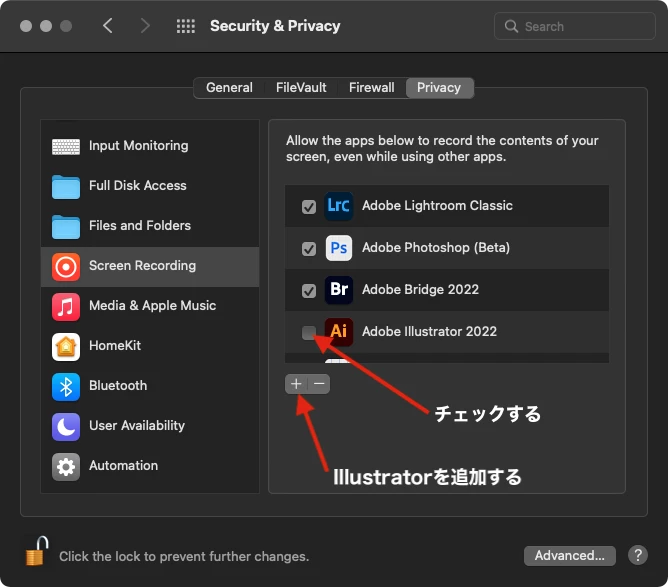Image resolution: width=668 pixels, height=587 pixels.
Task: Click the Lightroom Classic Lrc app icon
Action: pyautogui.click(x=339, y=206)
